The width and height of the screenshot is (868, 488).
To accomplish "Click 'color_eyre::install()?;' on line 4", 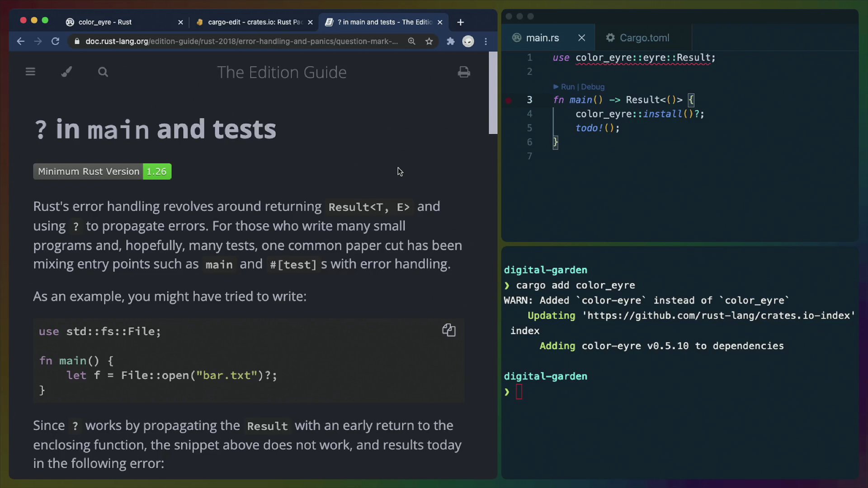I will click(x=640, y=114).
